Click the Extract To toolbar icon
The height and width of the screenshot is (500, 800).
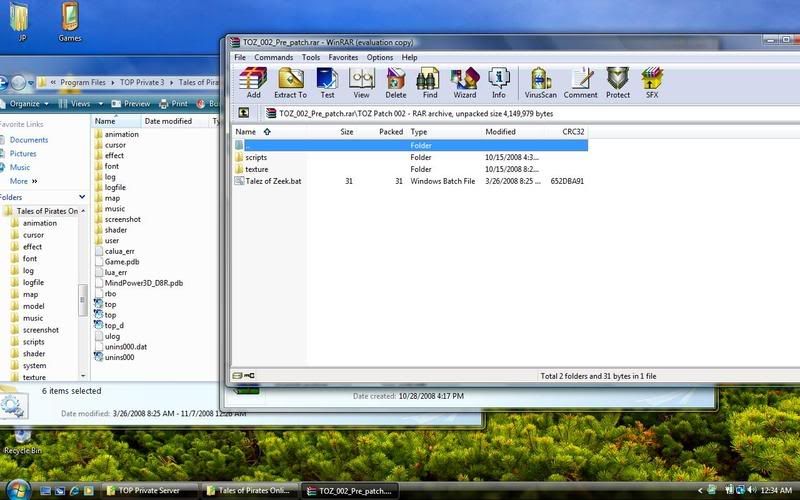(290, 82)
